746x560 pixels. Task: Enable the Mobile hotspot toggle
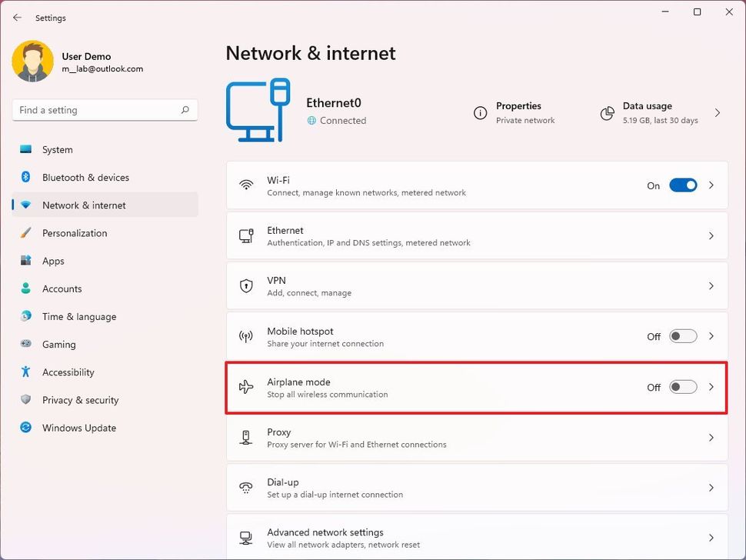click(681, 336)
